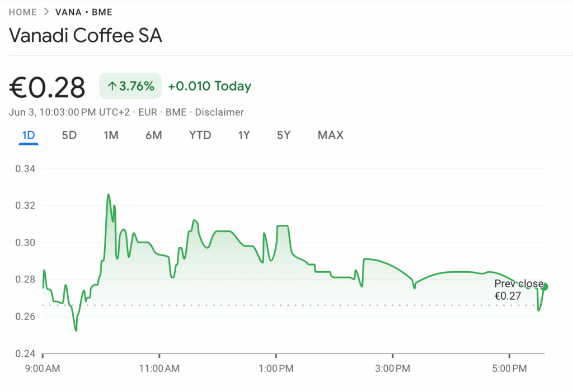Select the MAX range tab

point(330,135)
